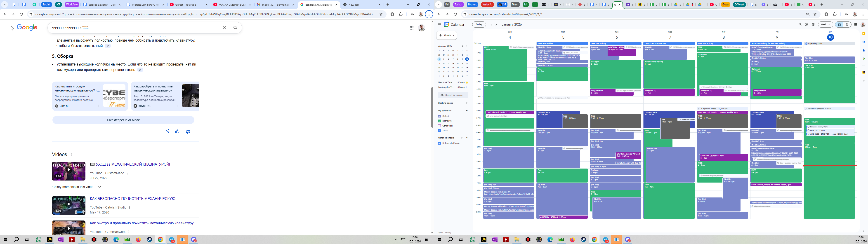Viewport: 868px width, 244px height.
Task: Click Dive deeper in AI Mode
Action: tap(123, 120)
